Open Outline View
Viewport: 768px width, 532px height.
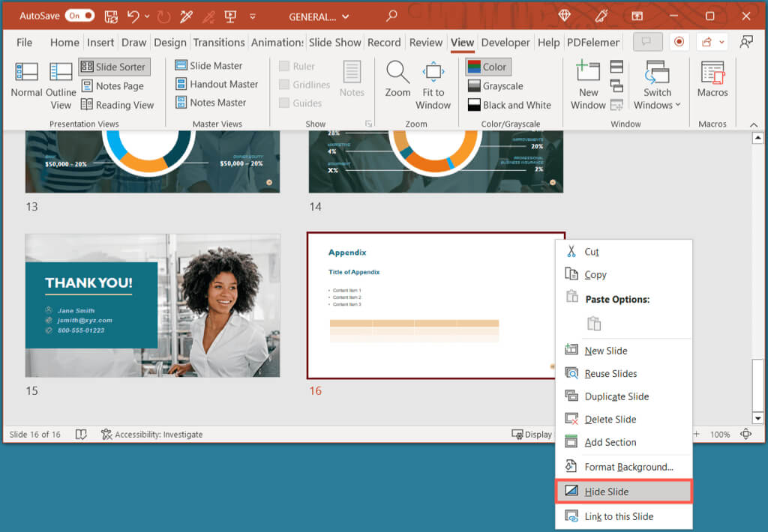click(x=61, y=73)
